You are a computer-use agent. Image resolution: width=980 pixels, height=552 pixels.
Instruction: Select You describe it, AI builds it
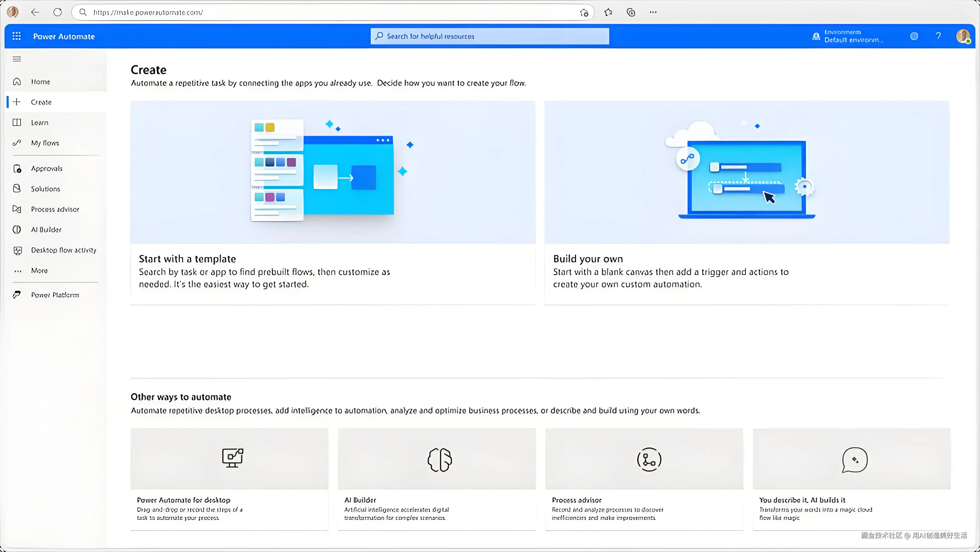point(851,479)
